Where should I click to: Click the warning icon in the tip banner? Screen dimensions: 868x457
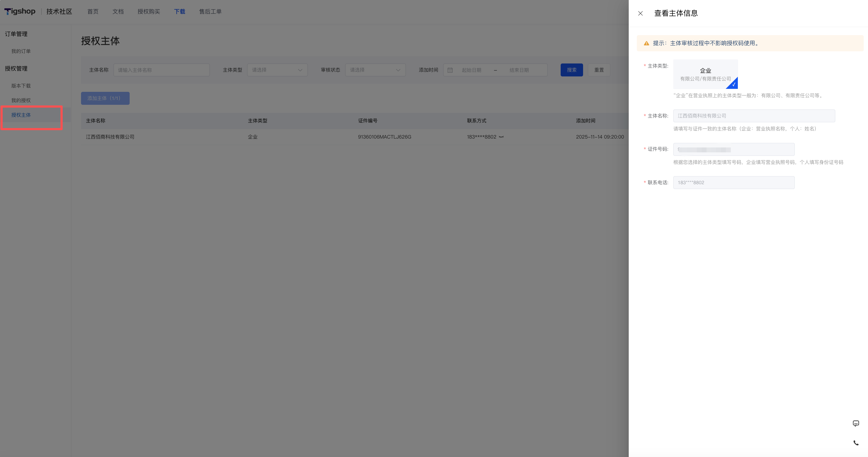[x=646, y=43]
